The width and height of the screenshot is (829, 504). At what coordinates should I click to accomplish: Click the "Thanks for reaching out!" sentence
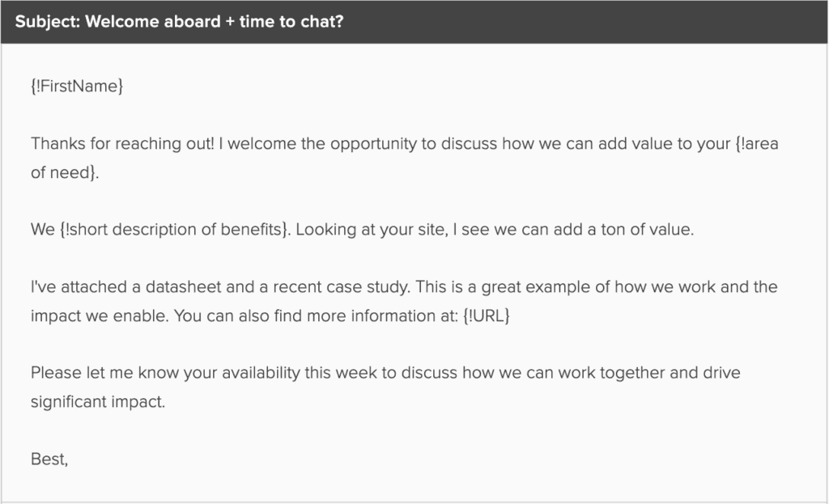click(x=121, y=144)
